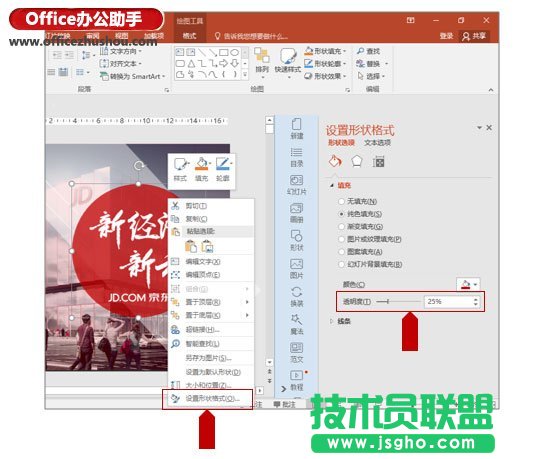The height and width of the screenshot is (459, 538).
Task: Open 置于顶层(R) Bring to Front submenu
Action: point(211,302)
